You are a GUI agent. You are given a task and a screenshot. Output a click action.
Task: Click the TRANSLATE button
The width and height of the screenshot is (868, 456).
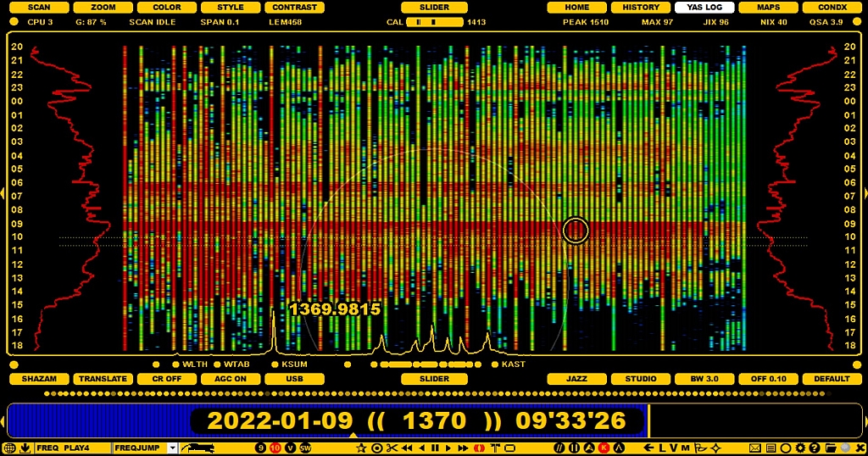point(103,379)
